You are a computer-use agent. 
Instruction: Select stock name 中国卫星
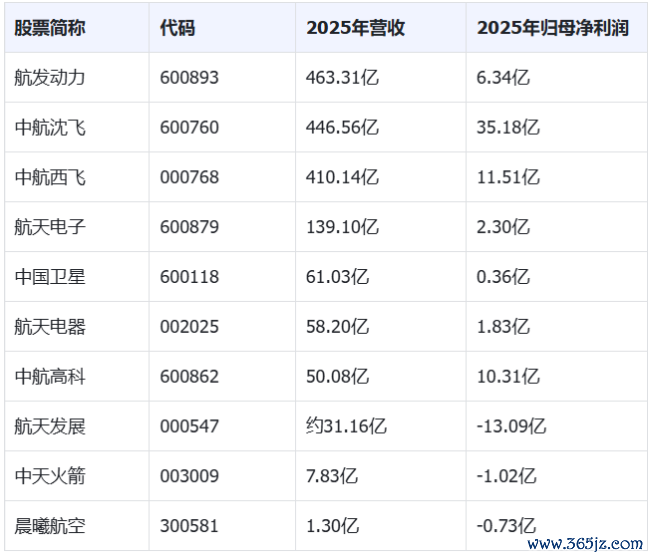pyautogui.click(x=50, y=277)
